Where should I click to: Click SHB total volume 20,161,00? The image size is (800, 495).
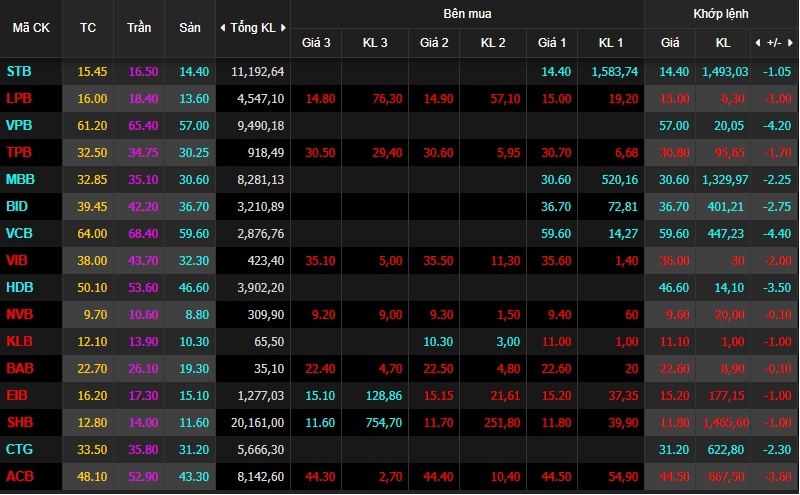pyautogui.click(x=257, y=423)
